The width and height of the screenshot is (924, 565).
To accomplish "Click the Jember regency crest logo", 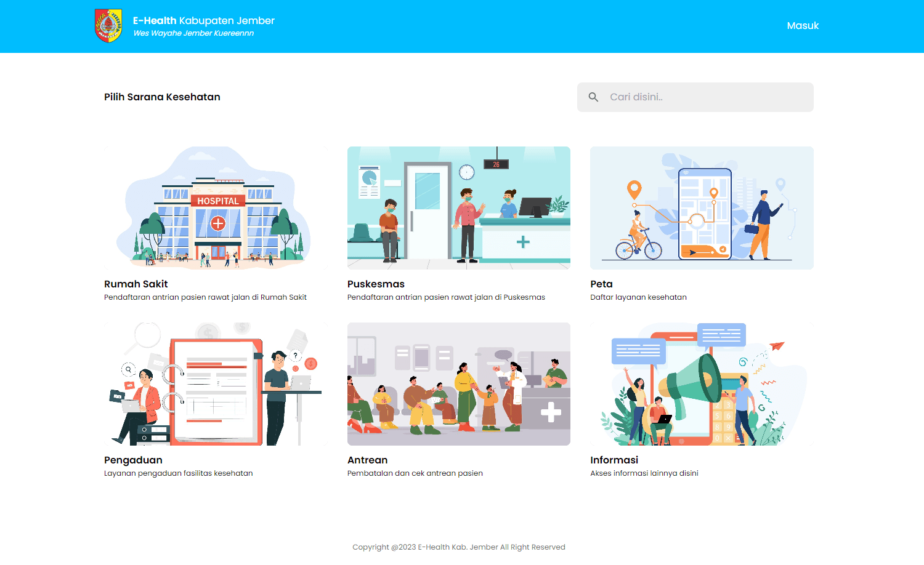I will pyautogui.click(x=108, y=26).
